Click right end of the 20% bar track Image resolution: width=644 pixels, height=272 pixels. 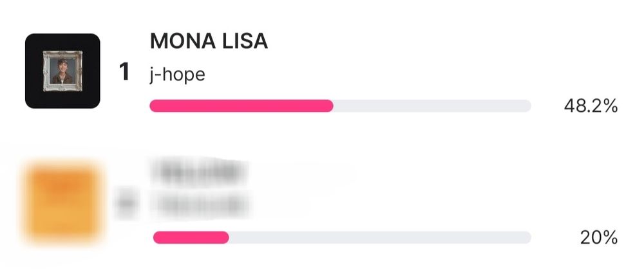point(527,237)
